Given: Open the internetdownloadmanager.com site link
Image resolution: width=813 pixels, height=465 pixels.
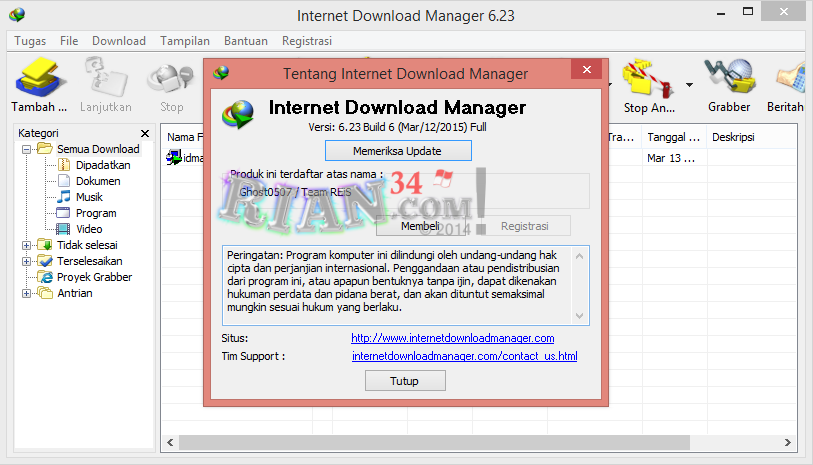Looking at the screenshot, I should 453,338.
